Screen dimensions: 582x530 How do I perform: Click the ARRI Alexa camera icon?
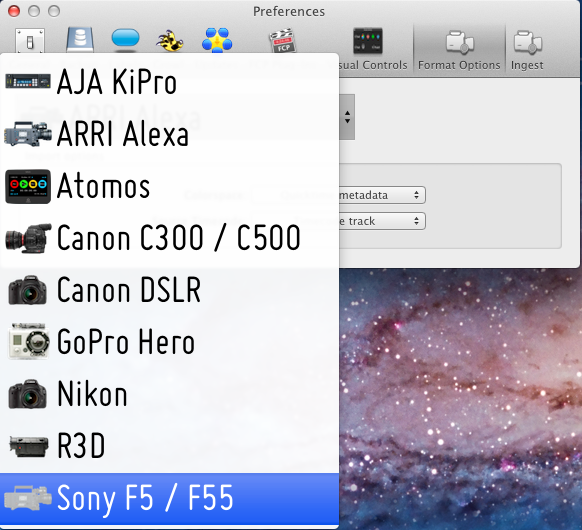tap(28, 134)
